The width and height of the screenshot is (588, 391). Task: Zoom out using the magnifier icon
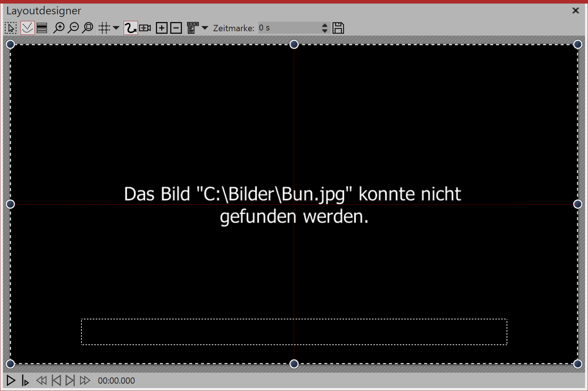tap(73, 28)
